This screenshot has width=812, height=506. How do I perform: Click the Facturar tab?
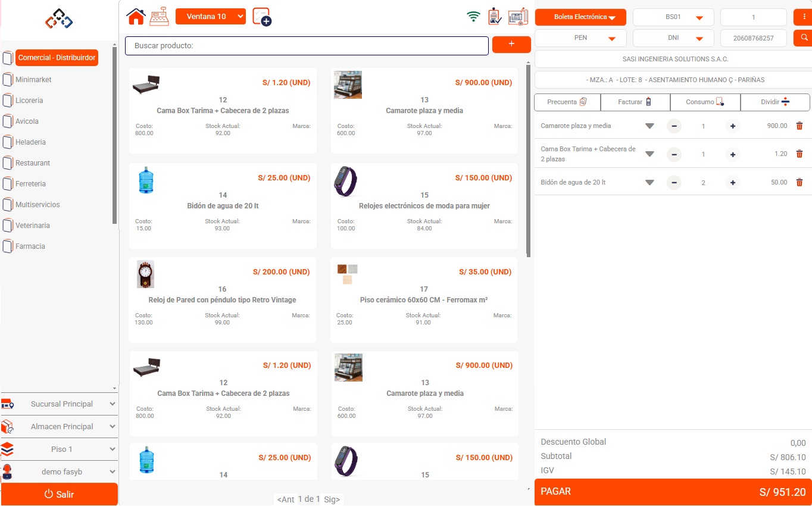[x=635, y=102]
